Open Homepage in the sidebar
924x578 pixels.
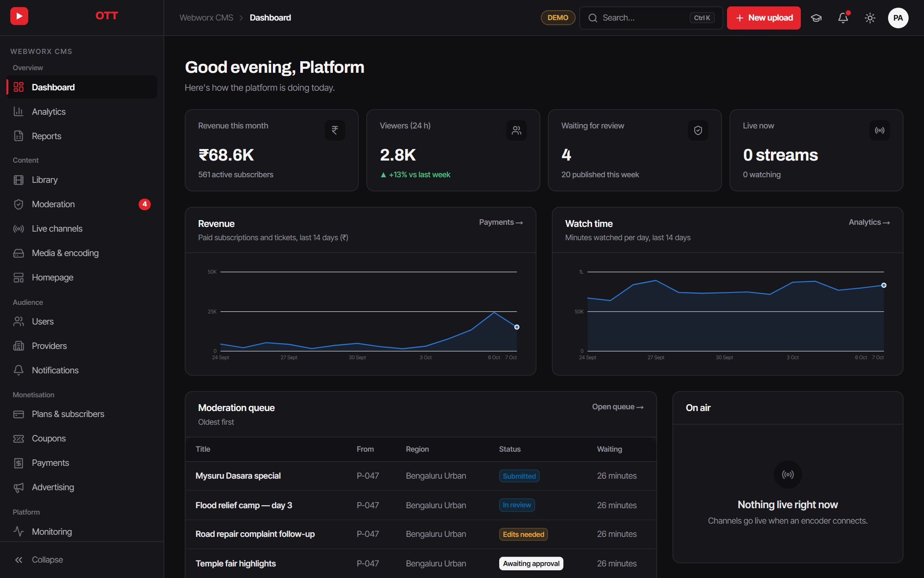point(82,277)
